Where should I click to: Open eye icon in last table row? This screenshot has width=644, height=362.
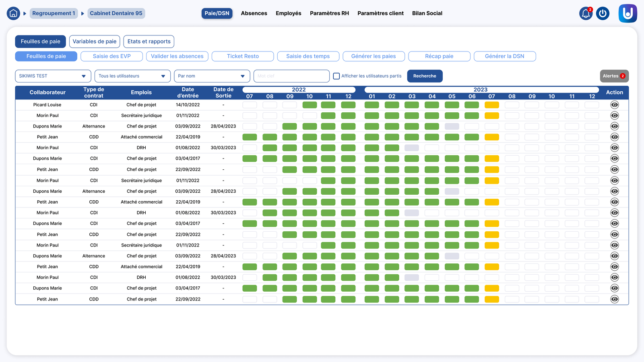[615, 299]
